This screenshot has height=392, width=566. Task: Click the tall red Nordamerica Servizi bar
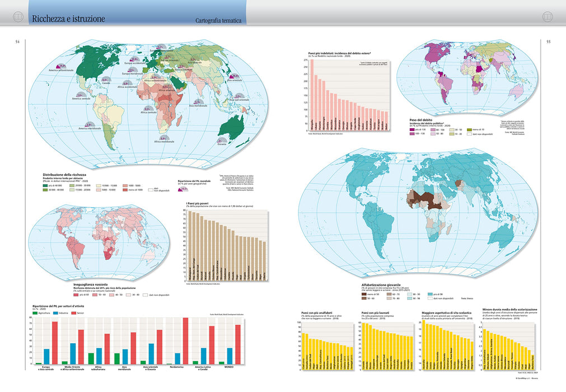[x=185, y=340]
